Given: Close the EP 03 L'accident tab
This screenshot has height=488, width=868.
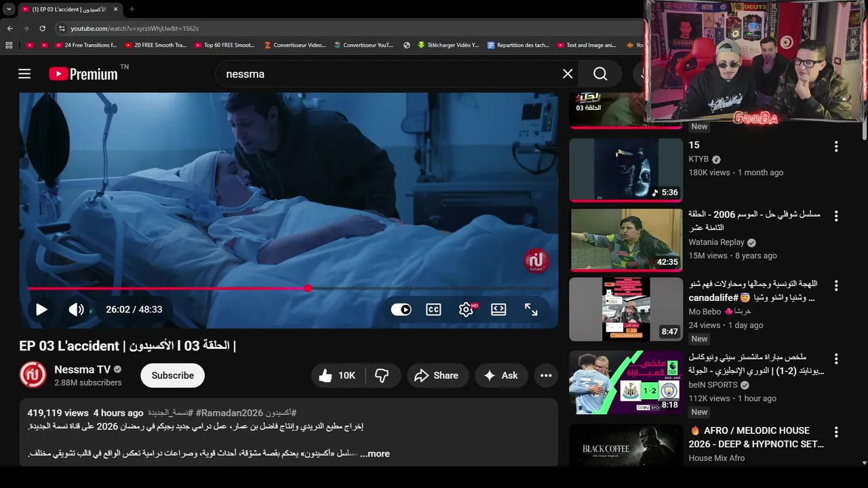Looking at the screenshot, I should click(115, 9).
